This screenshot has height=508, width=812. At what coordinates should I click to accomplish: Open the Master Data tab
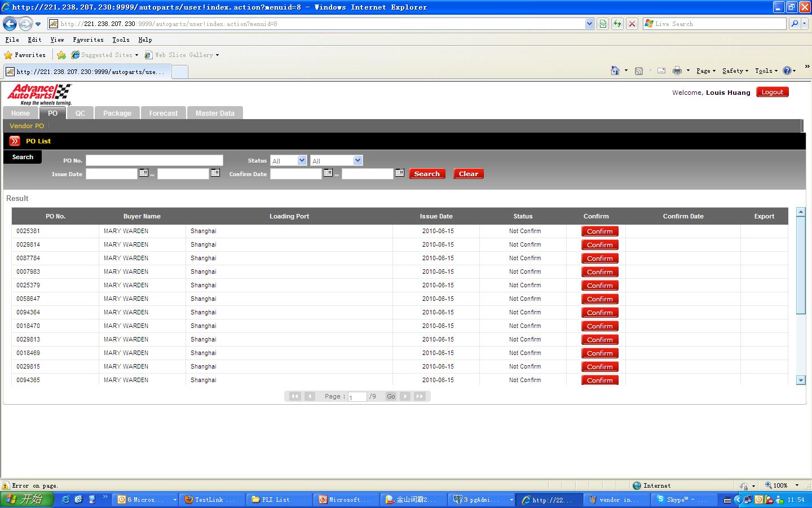point(215,113)
